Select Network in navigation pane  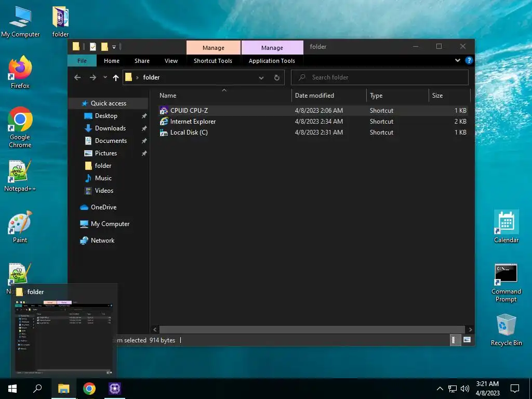coord(102,240)
